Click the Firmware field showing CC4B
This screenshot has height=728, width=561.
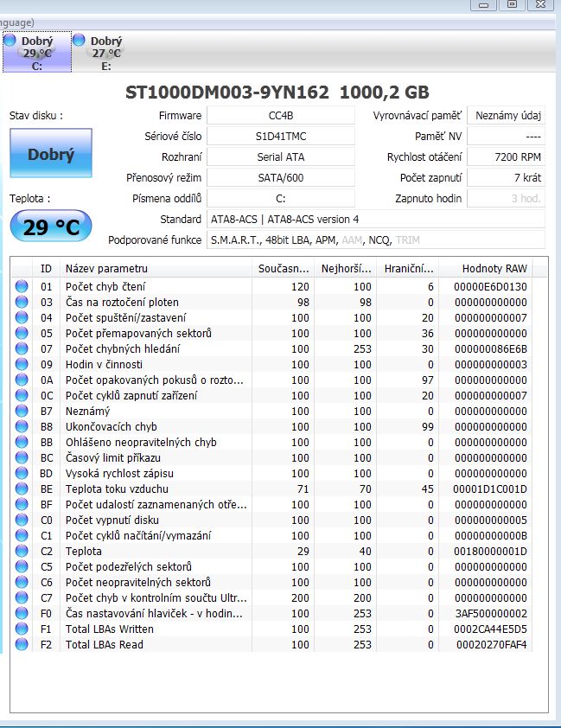[x=281, y=115]
